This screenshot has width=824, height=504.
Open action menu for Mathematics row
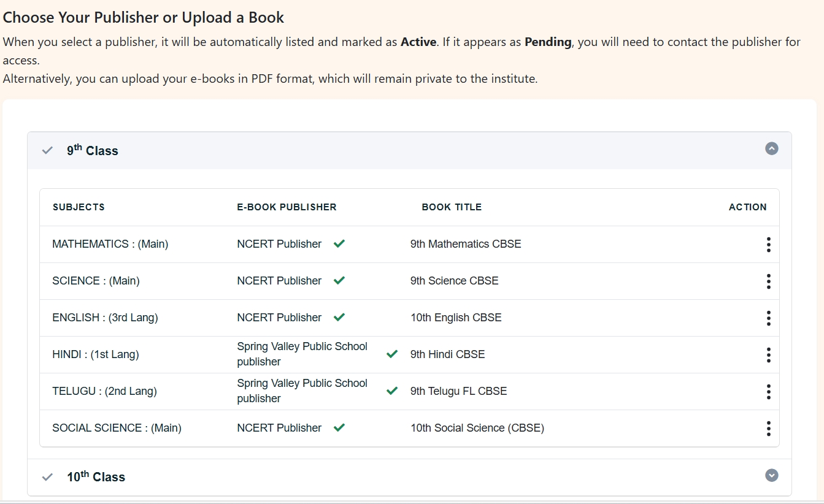tap(768, 245)
